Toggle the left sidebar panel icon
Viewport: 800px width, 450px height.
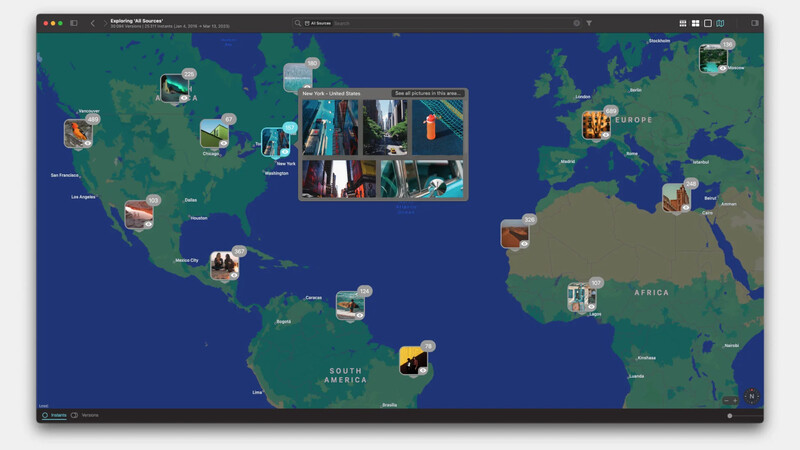(74, 23)
